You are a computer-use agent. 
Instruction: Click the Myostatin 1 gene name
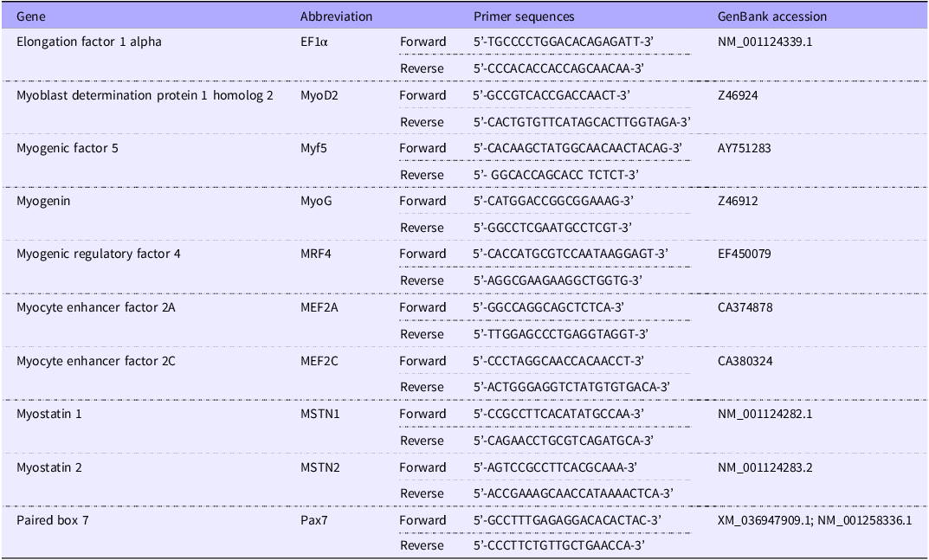tap(49, 414)
